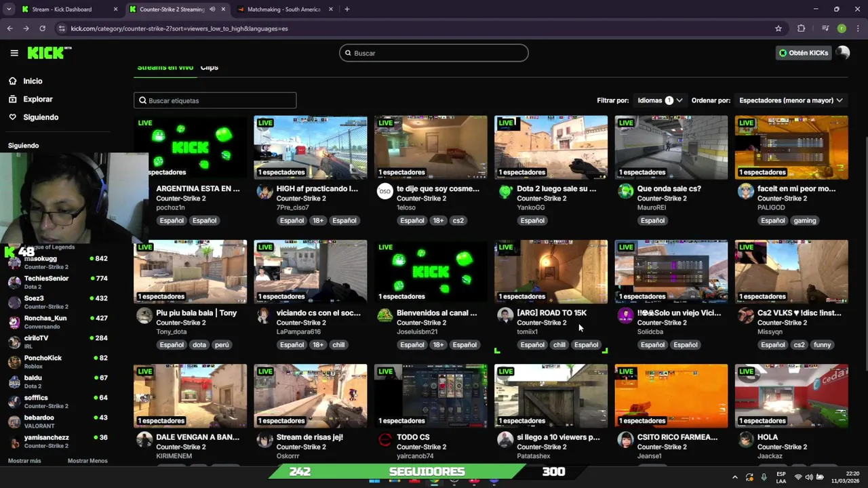Image resolution: width=868 pixels, height=488 pixels.
Task: Show hidden tray icons chevron
Action: tap(734, 477)
